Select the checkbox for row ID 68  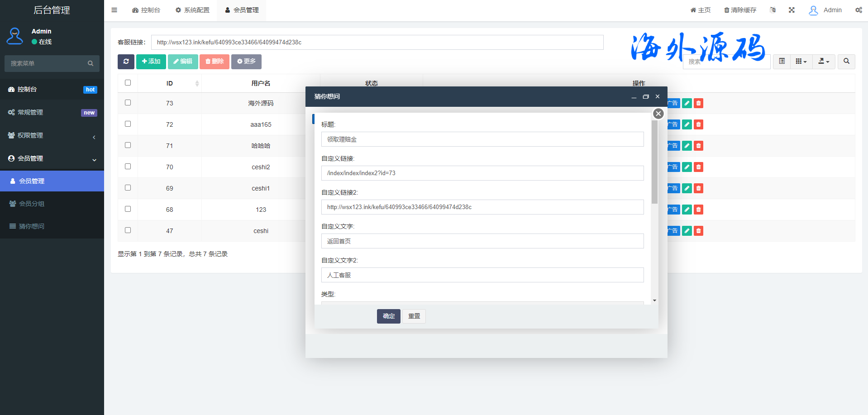pyautogui.click(x=128, y=209)
